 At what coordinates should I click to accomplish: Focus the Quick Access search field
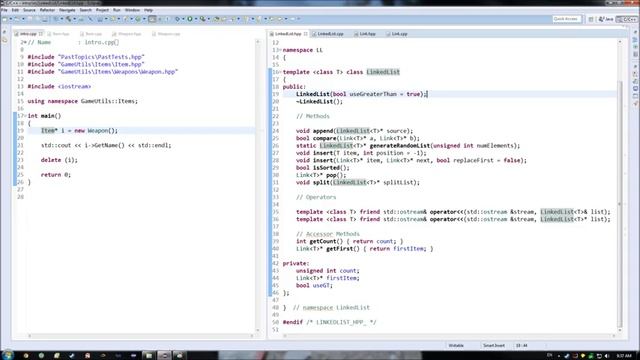pyautogui.click(x=566, y=19)
